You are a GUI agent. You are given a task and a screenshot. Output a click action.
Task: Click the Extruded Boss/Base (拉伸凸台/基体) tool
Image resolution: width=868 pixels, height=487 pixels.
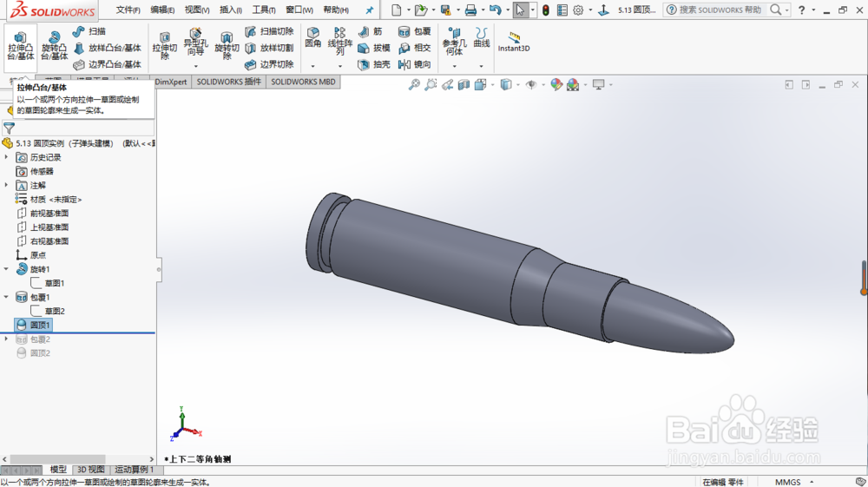click(21, 47)
